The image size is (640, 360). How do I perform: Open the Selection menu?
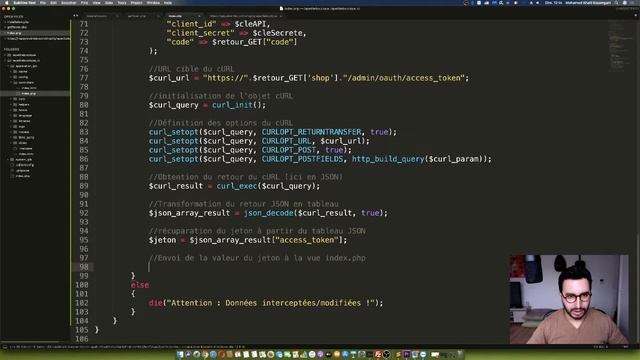pos(69,2)
